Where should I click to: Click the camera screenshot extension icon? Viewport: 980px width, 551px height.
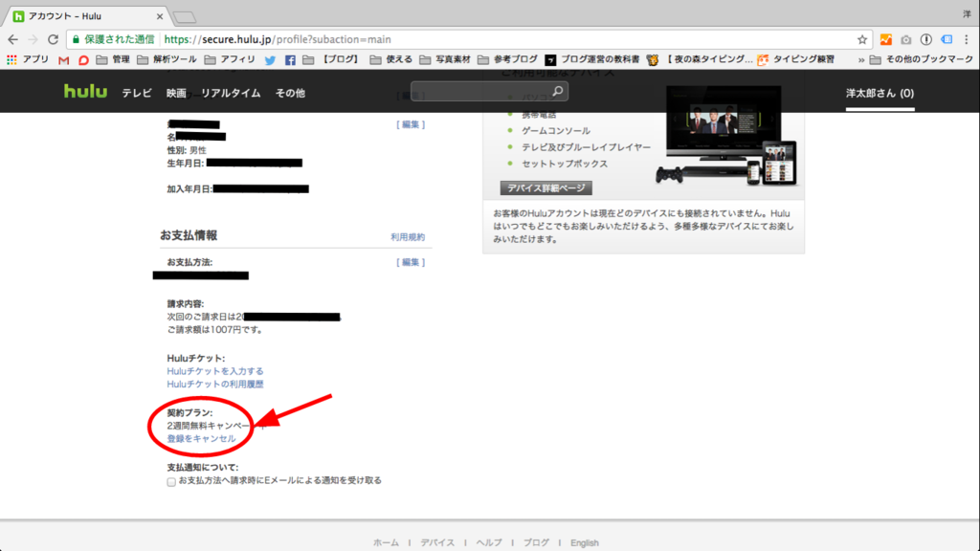907,41
